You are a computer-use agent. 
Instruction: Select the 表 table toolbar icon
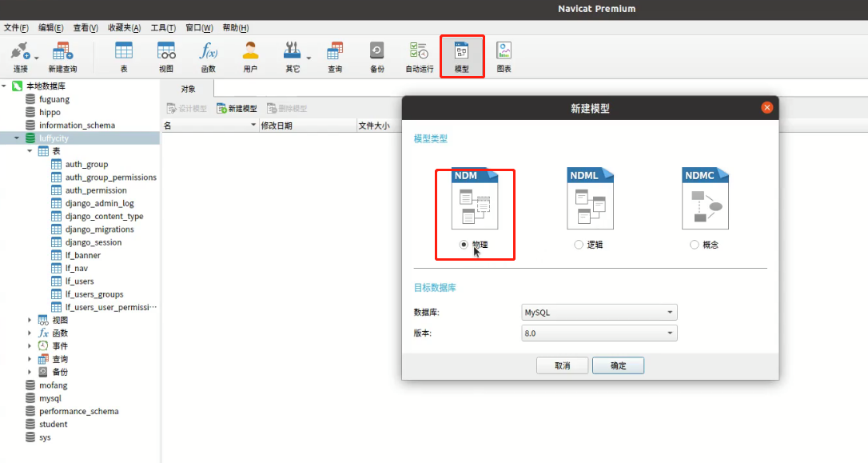coord(123,57)
